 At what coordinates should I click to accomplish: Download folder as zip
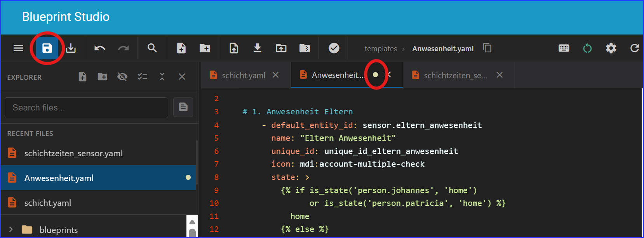tap(305, 48)
